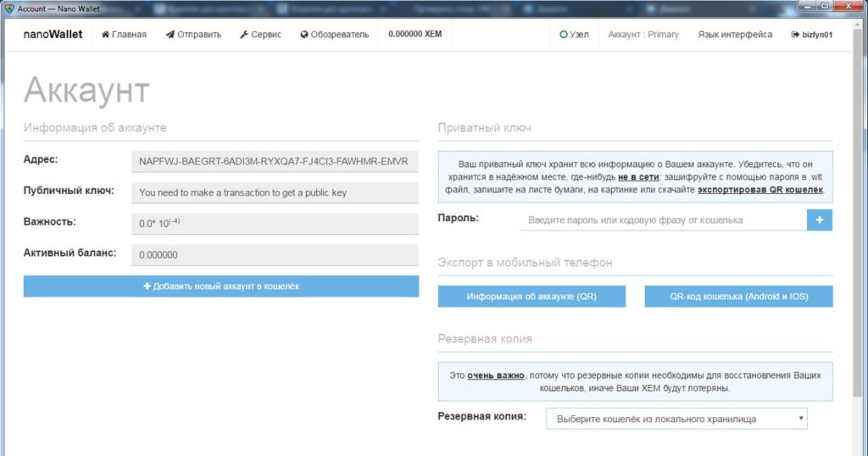Open 'экспортировав QR кошелёк' link
Viewport: 868px width, 456px height.
[x=760, y=190]
